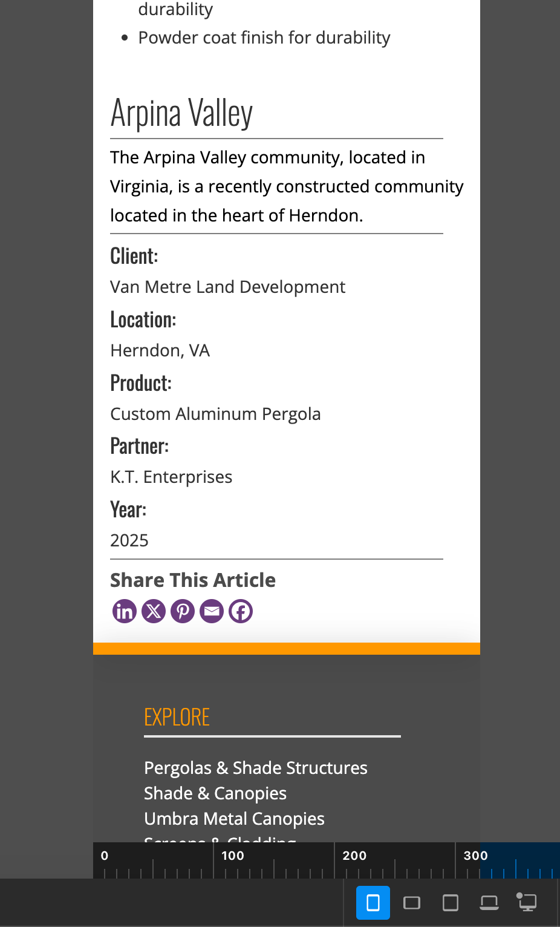Share this article via email icon
Image resolution: width=560 pixels, height=927 pixels.
point(212,611)
